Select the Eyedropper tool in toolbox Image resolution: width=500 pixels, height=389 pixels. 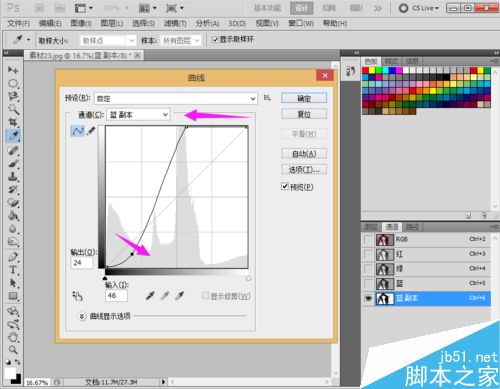coord(13,135)
